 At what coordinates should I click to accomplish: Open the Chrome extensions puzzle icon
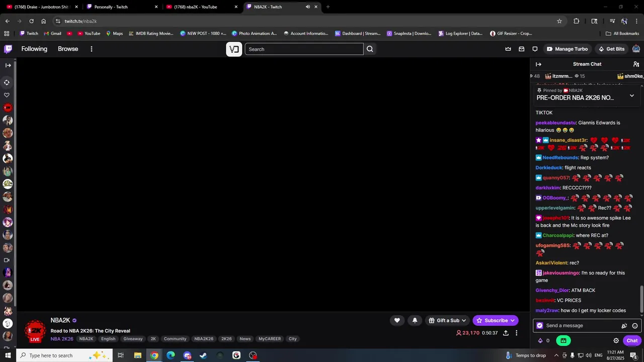click(577, 21)
